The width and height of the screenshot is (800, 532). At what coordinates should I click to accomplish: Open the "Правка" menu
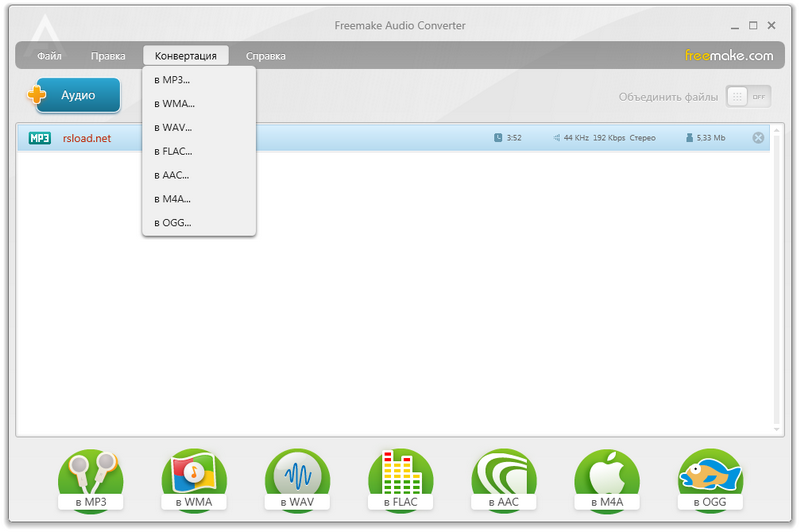pyautogui.click(x=108, y=56)
